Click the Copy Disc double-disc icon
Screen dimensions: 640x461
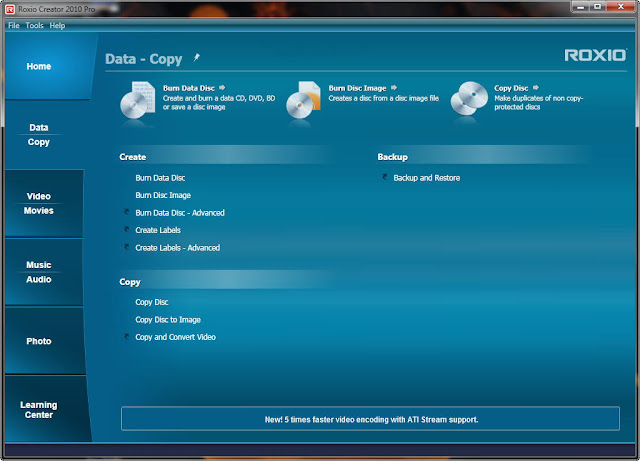tap(469, 98)
